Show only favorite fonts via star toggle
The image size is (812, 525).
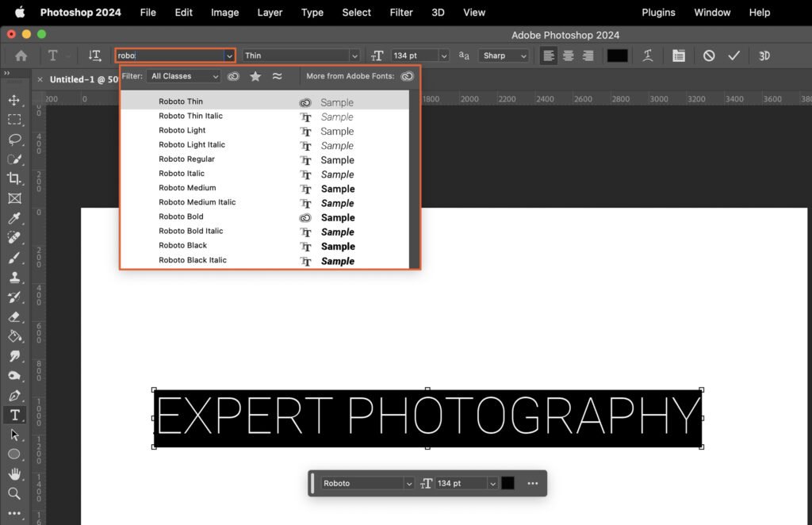[255, 76]
